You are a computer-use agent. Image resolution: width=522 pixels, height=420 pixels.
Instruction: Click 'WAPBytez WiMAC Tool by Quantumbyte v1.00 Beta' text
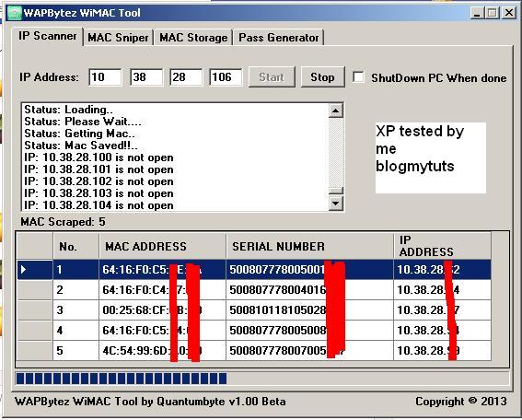(150, 402)
